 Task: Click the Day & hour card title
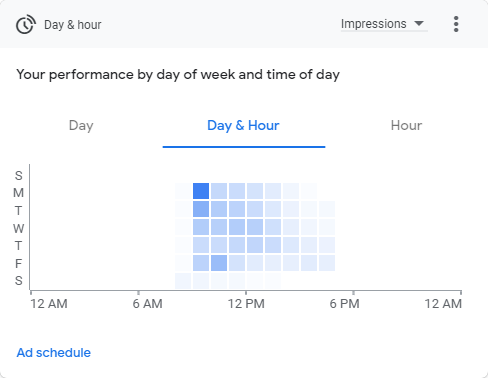(73, 25)
